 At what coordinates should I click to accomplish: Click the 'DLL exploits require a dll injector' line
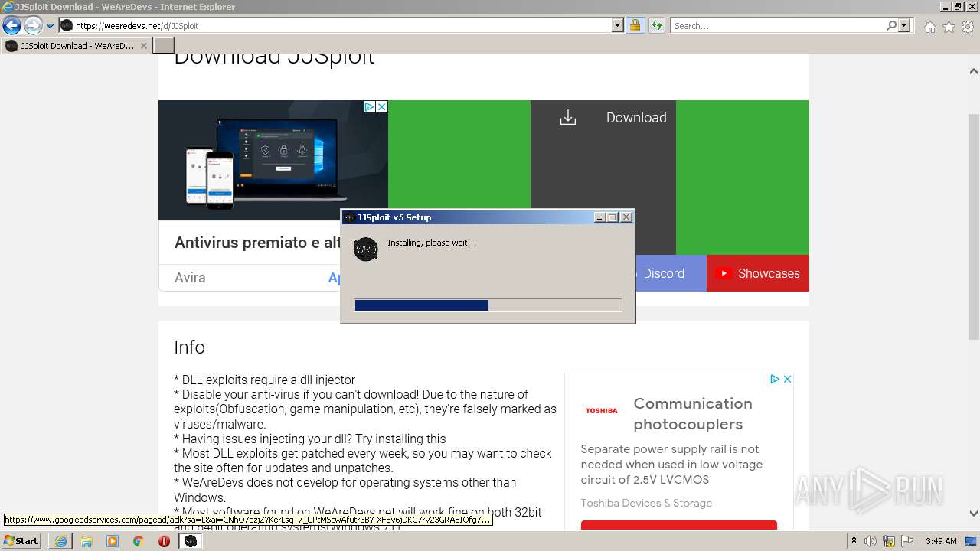coord(265,380)
